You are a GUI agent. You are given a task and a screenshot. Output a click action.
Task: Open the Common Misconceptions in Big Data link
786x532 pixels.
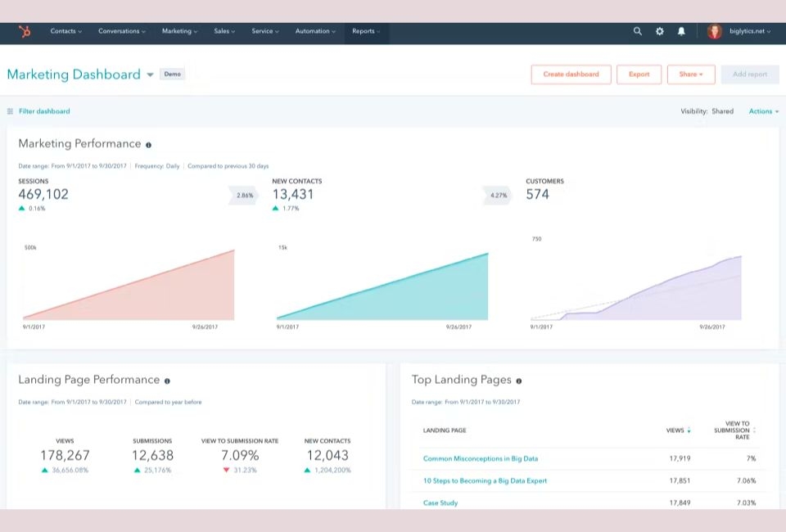click(481, 458)
